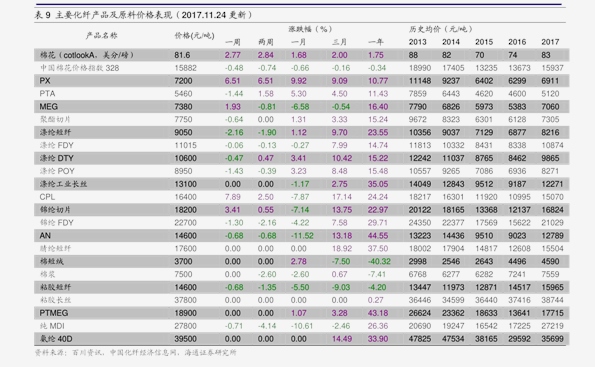
Task: Click the cotton price value 81.6
Action: pos(182,55)
